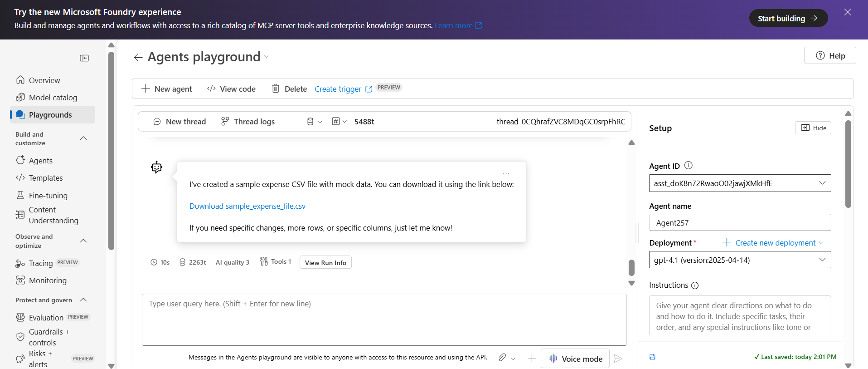Click the robot avatar icon on the message
The width and height of the screenshot is (868, 369).
pyautogui.click(x=156, y=167)
